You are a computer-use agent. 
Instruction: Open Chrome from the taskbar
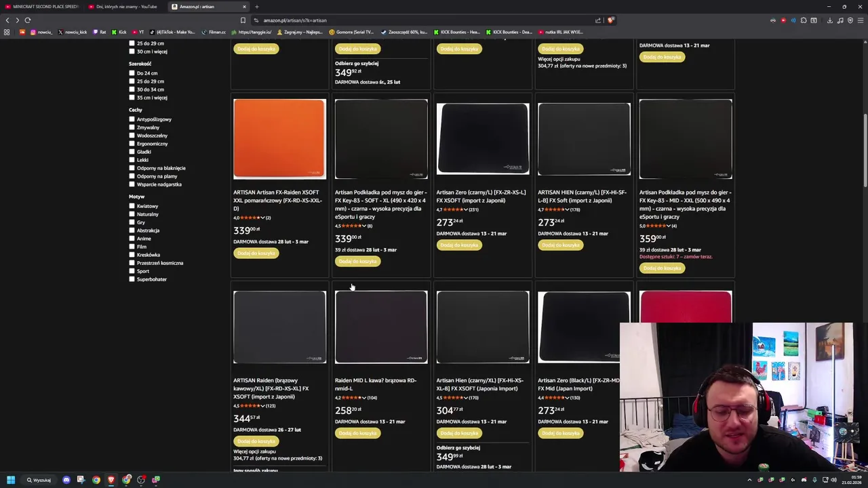coord(96,480)
